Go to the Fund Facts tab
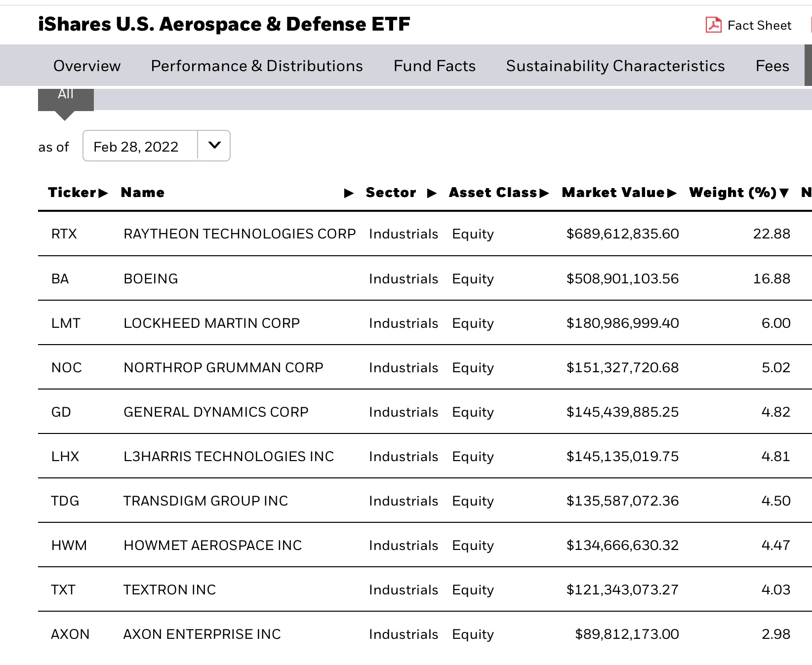Image resolution: width=812 pixels, height=665 pixels. (435, 66)
